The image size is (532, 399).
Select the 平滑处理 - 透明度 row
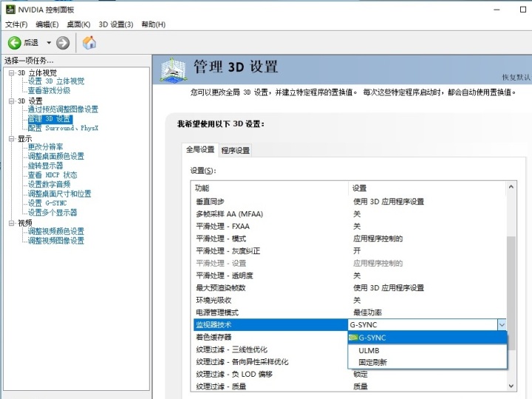point(349,276)
